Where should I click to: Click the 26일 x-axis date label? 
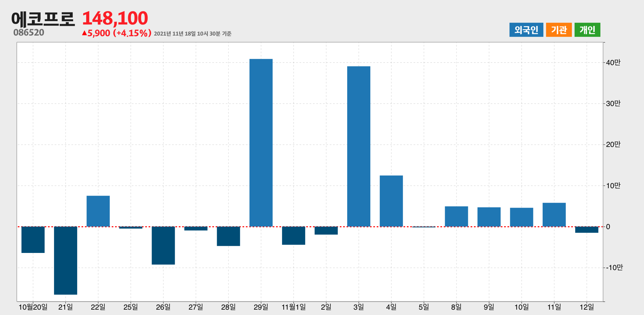point(163,307)
